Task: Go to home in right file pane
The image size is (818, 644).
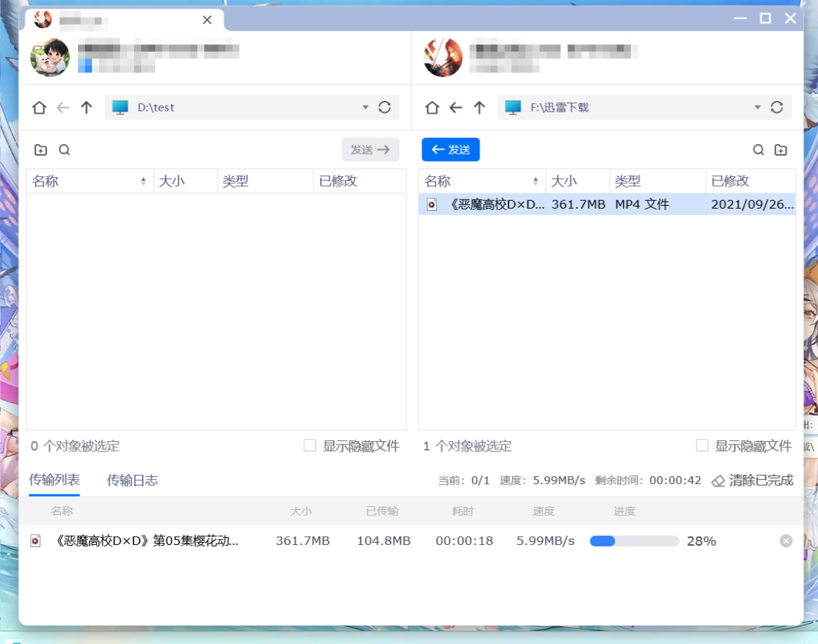Action: click(x=432, y=107)
